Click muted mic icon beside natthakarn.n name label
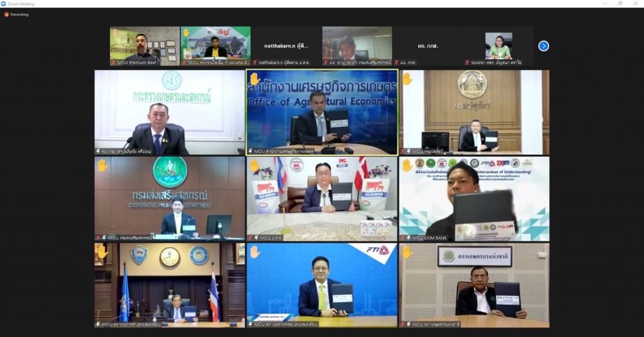The height and width of the screenshot is (337, 644). (255, 62)
